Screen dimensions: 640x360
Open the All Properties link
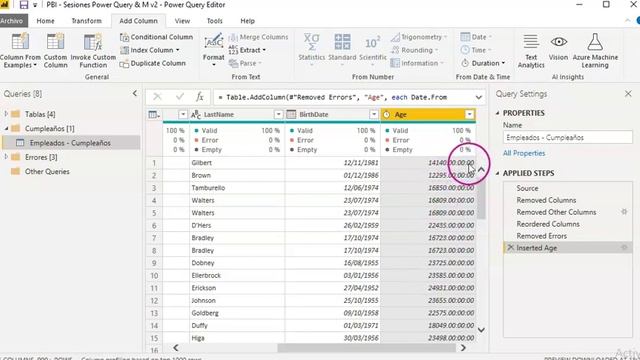tap(524, 153)
